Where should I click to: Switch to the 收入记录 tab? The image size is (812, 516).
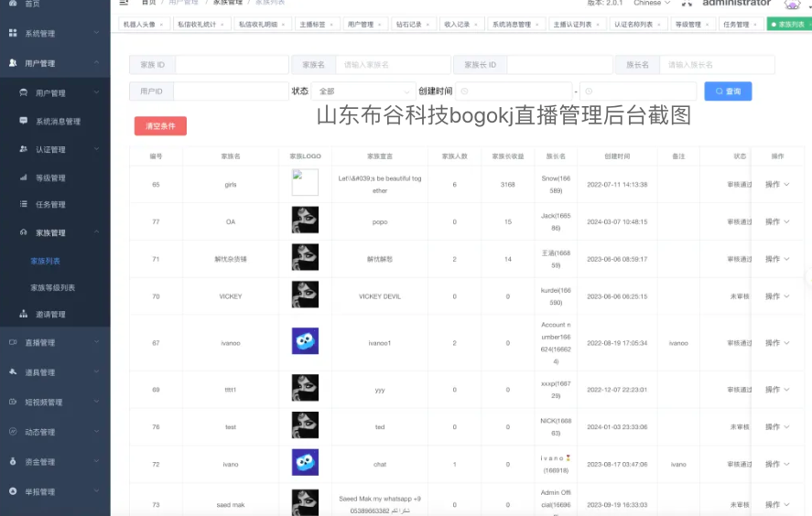460,25
